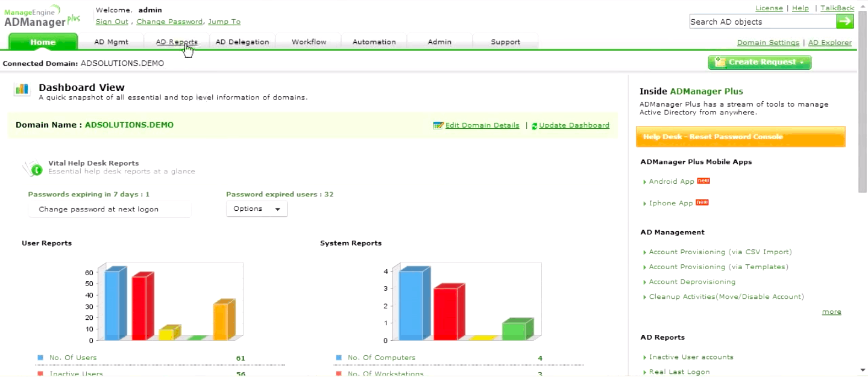The image size is (868, 377).
Task: Open the AD Delegation tab
Action: (x=242, y=42)
